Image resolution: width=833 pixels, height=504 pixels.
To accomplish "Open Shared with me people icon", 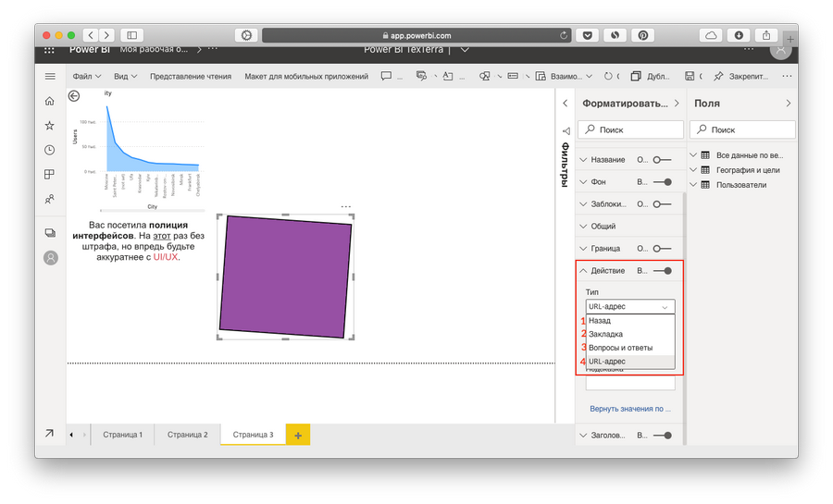I will [50, 199].
